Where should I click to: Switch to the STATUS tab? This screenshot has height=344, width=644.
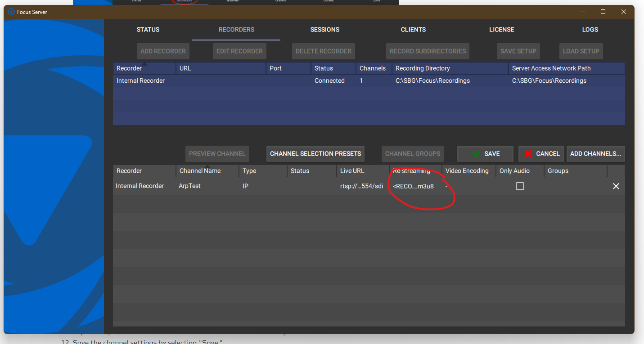148,29
